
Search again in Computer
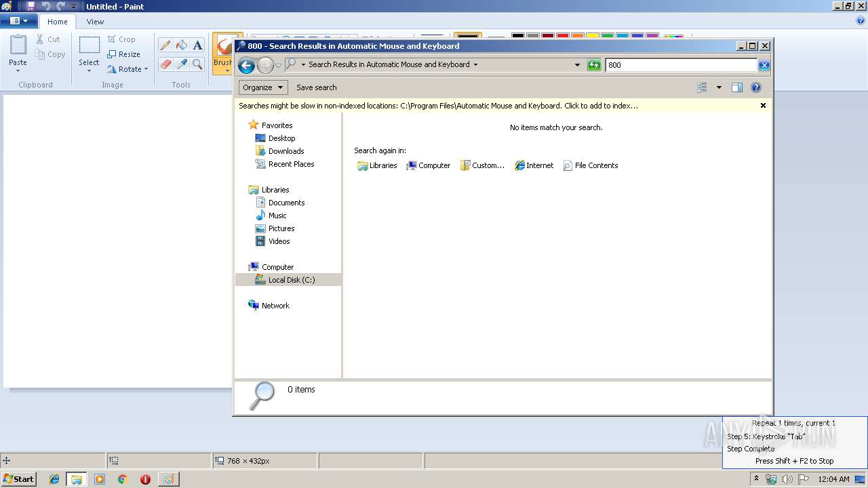coord(429,165)
